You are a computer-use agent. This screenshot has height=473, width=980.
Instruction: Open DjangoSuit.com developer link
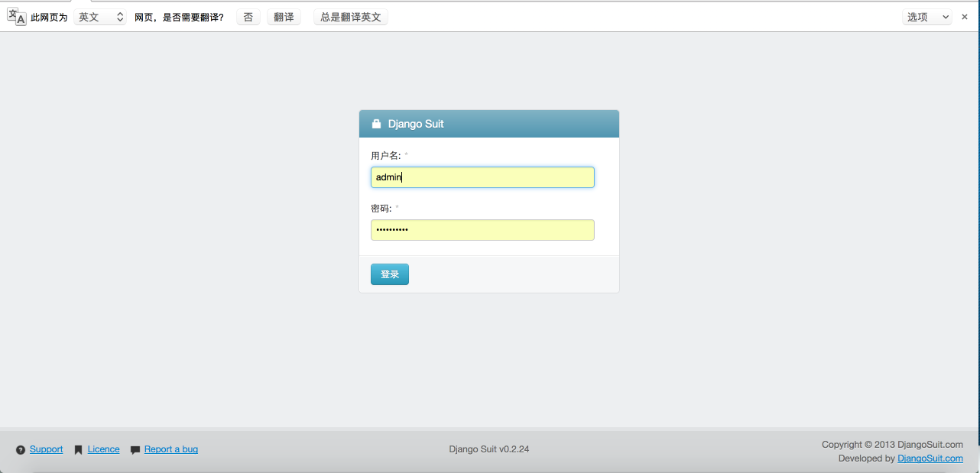click(x=930, y=458)
